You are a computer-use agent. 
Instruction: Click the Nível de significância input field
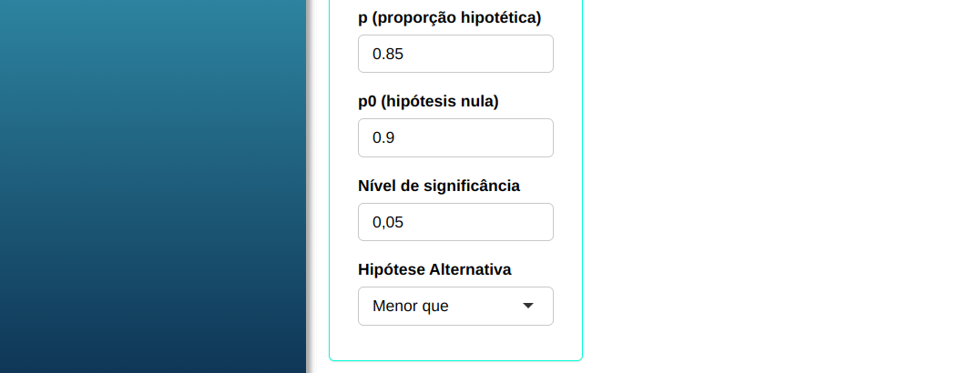click(x=455, y=222)
